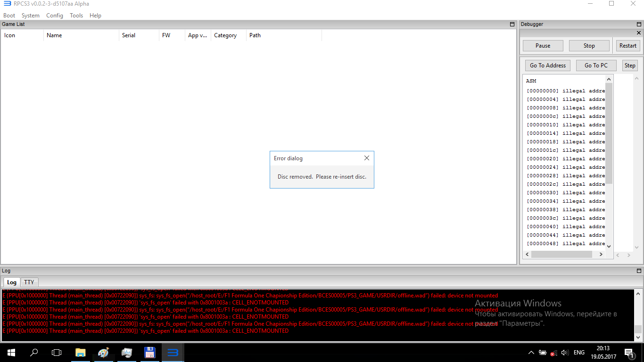Open File Explorer from the taskbar
The width and height of the screenshot is (644, 362).
(x=81, y=353)
